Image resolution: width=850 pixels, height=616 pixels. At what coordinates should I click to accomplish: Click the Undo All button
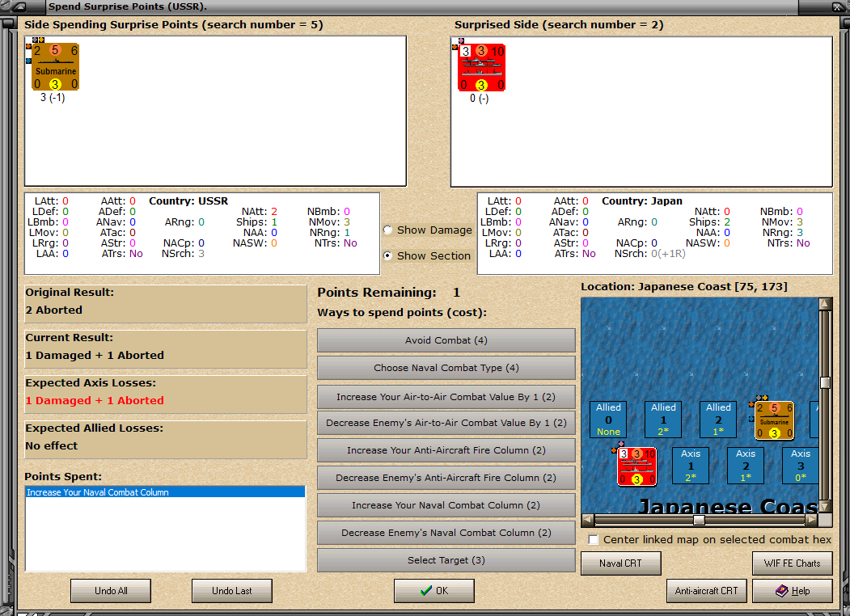111,591
